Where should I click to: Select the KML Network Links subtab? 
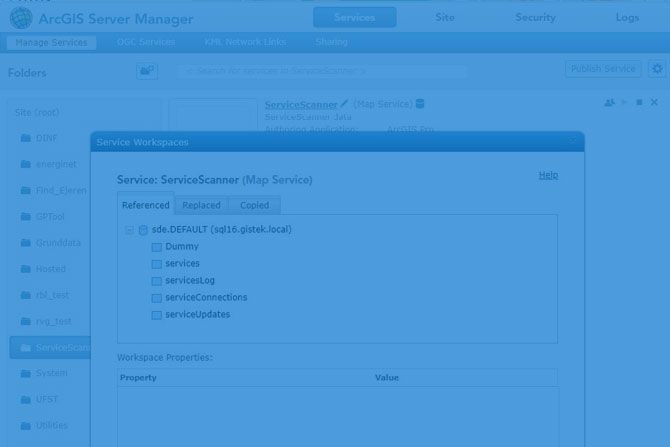245,42
